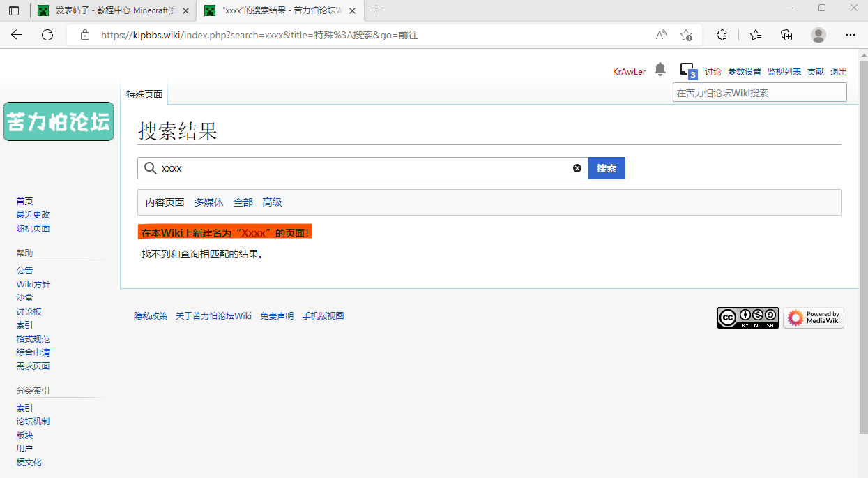Open the 论坛机制 sidebar link
The height and width of the screenshot is (478, 868).
tap(33, 421)
